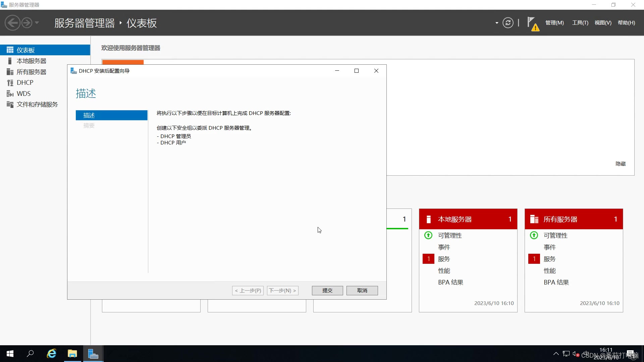Close the DHCP 安装后配置向导 dialog
Image resolution: width=644 pixels, height=362 pixels.
click(x=376, y=71)
